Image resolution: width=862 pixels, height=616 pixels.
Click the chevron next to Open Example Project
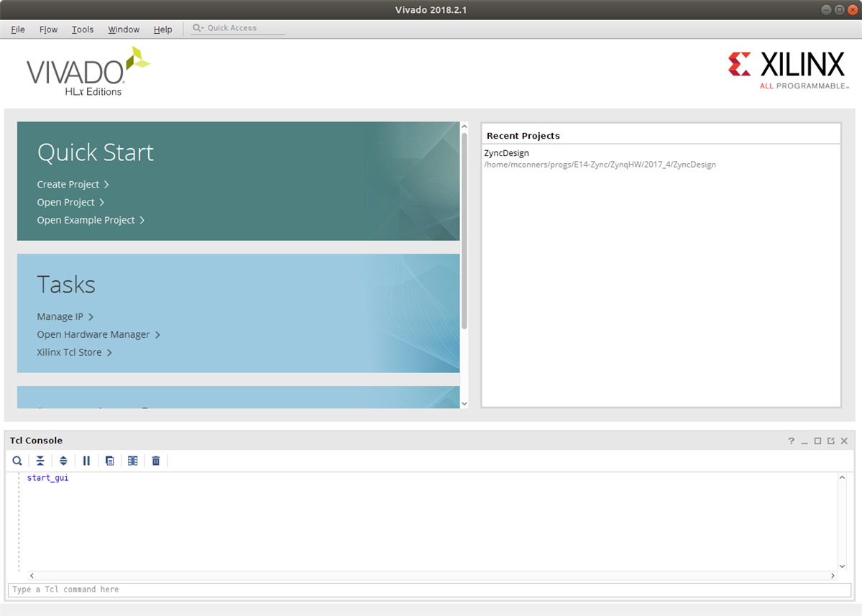point(142,221)
